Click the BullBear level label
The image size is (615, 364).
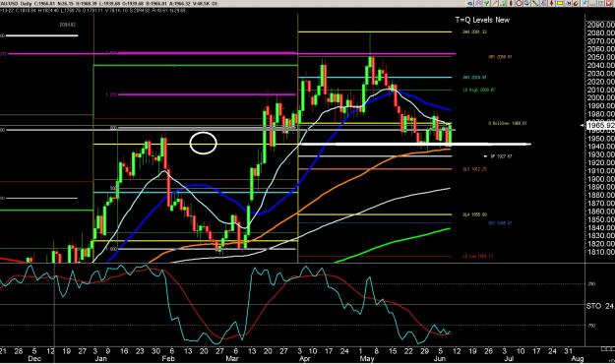[x=507, y=123]
